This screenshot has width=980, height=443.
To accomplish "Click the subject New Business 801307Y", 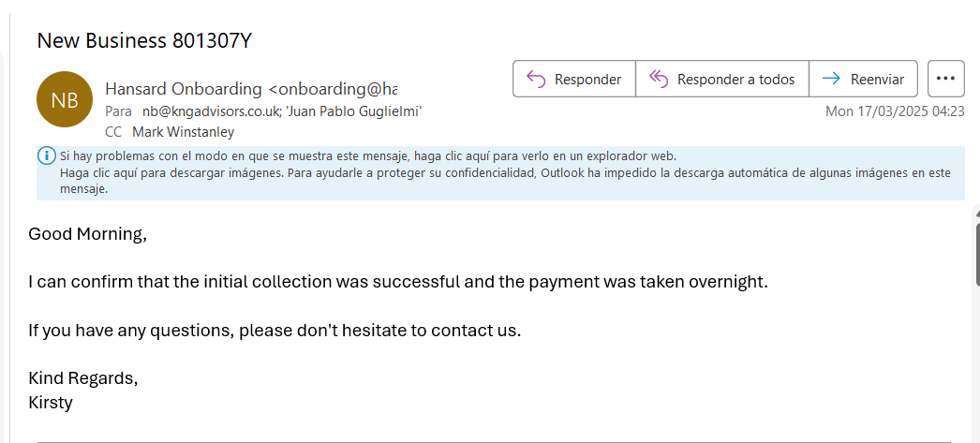I will 144,40.
